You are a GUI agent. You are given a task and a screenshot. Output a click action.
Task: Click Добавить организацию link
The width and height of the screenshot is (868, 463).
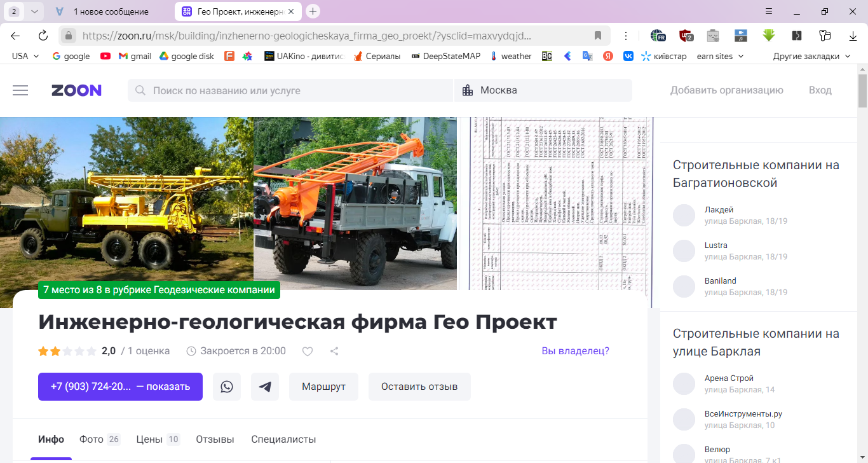[x=727, y=90]
